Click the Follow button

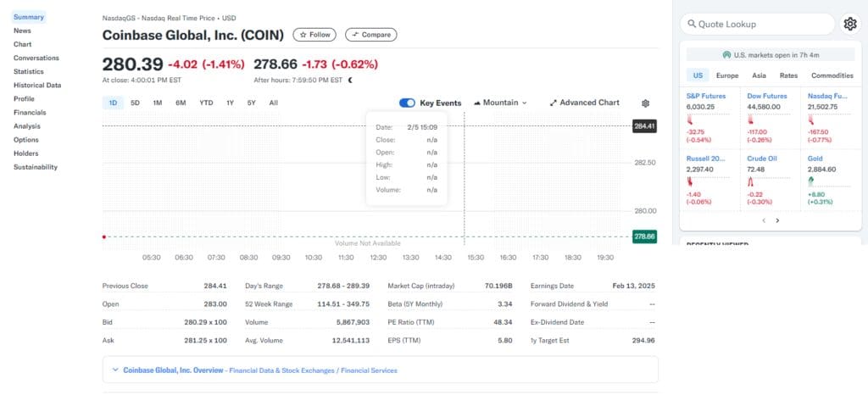[x=314, y=35]
